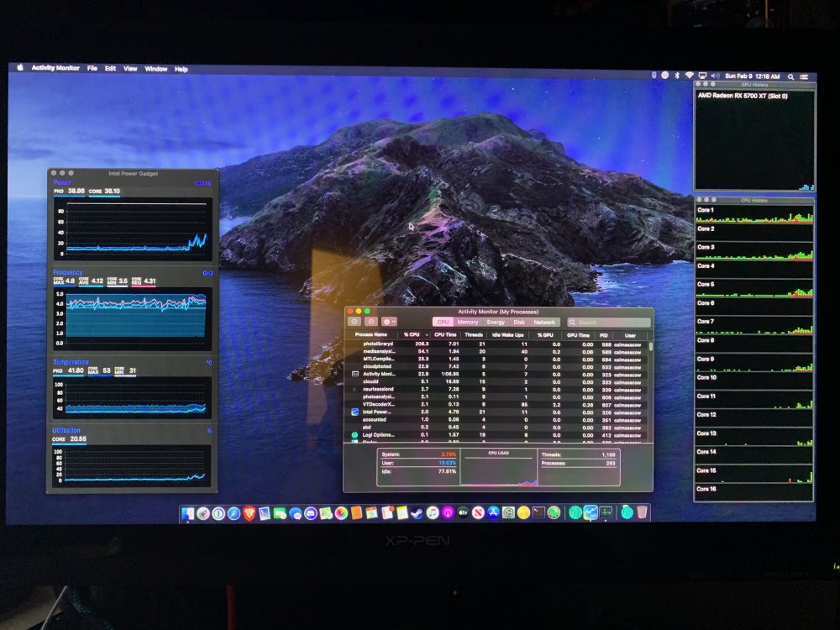Image resolution: width=840 pixels, height=630 pixels.
Task: Open Discord from the dock
Action: click(x=311, y=513)
